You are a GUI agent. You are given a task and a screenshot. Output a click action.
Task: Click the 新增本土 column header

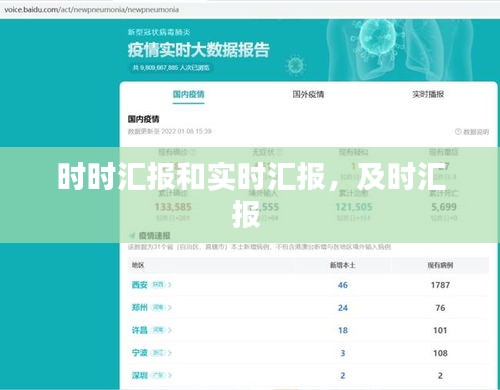(343, 265)
